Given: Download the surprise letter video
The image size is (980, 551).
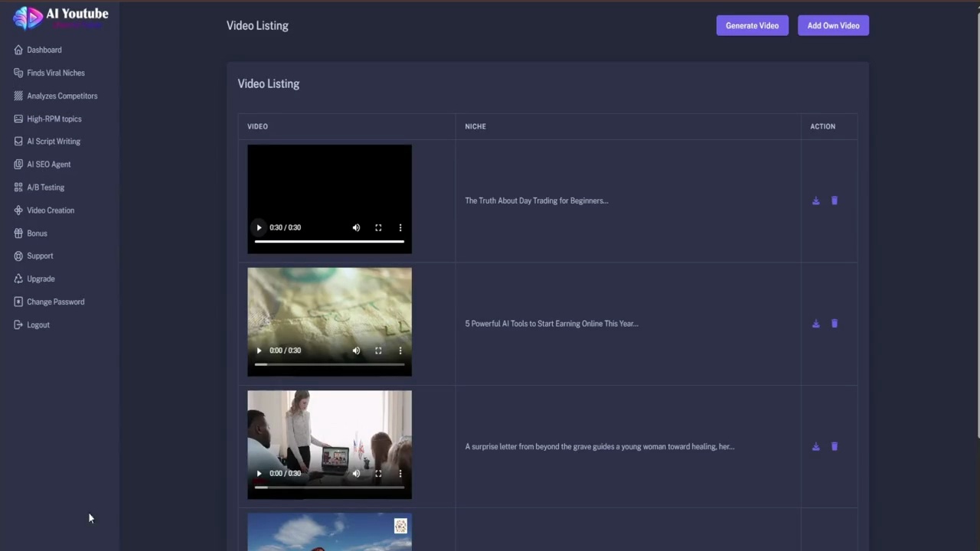Looking at the screenshot, I should 815,447.
